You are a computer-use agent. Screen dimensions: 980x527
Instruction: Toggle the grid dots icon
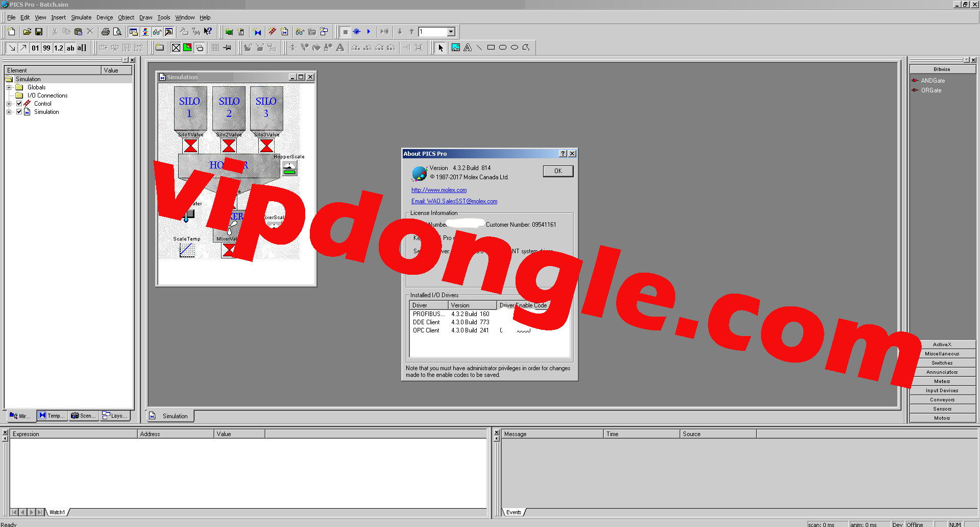tap(215, 47)
